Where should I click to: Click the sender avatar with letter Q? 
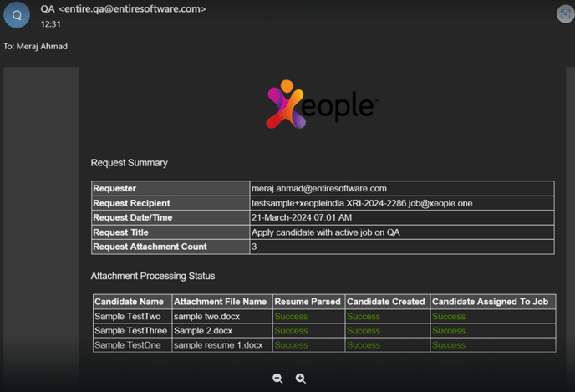17,15
